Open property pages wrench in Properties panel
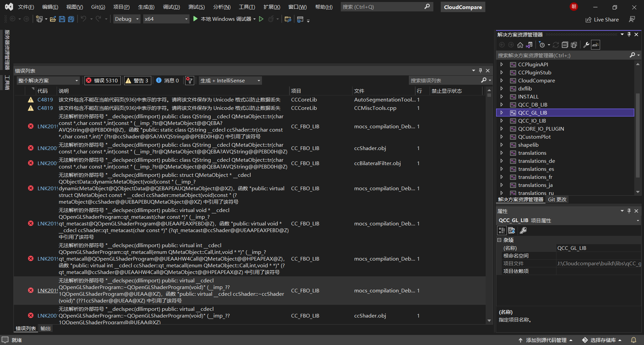This screenshot has height=345, width=644. tap(523, 230)
